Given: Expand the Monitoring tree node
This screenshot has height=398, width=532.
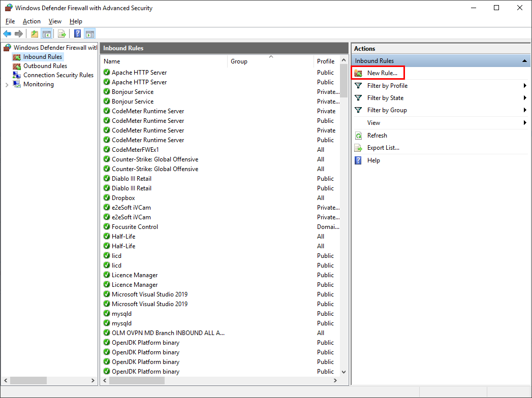Looking at the screenshot, I should click(7, 85).
